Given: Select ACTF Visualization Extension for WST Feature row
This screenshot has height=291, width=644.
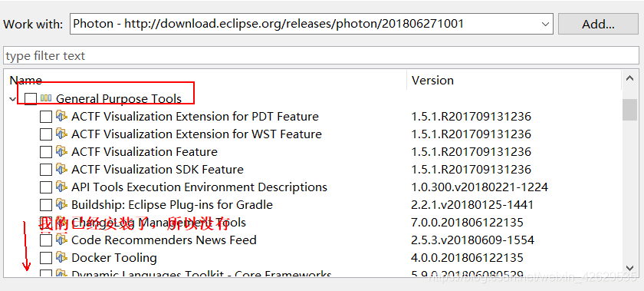Looking at the screenshot, I should pyautogui.click(x=196, y=134).
